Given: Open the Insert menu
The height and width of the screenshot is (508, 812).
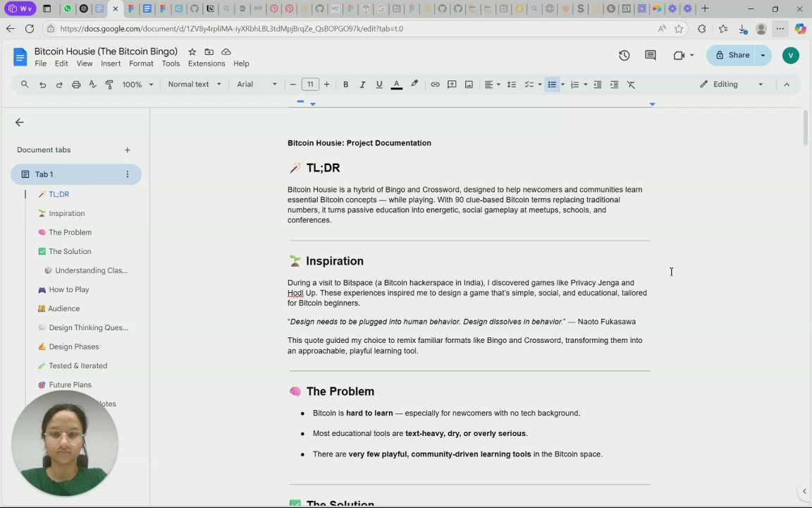Looking at the screenshot, I should pos(110,64).
